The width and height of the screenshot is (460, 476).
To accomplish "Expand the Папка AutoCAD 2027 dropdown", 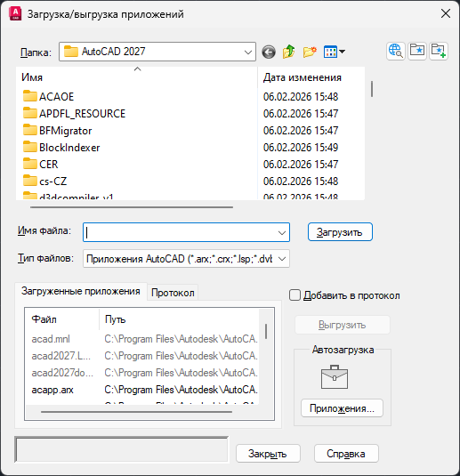I will (x=157, y=52).
